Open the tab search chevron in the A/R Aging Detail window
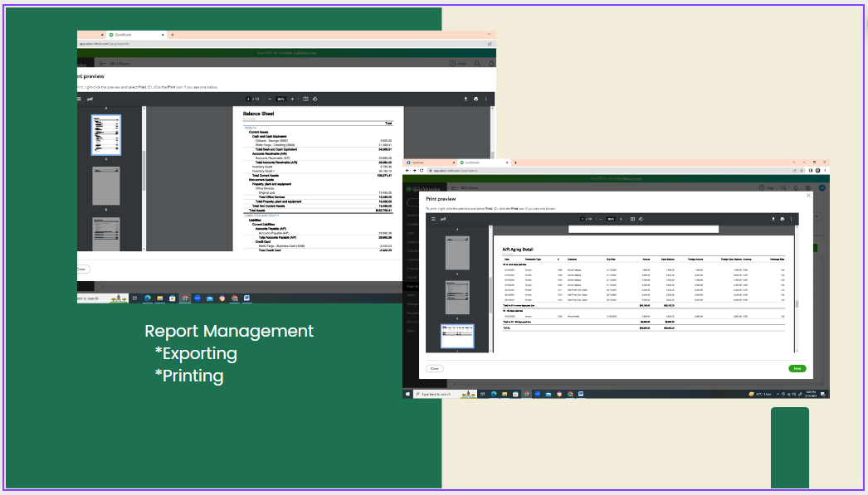Image resolution: width=868 pixels, height=495 pixels. (794, 163)
